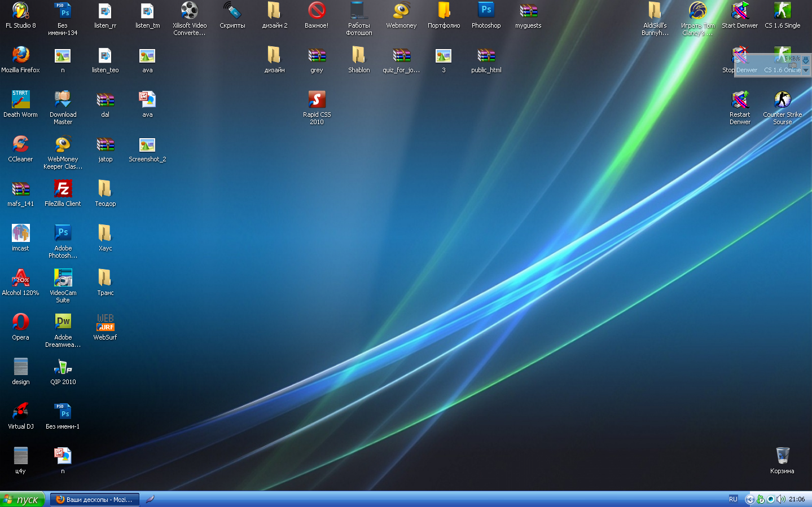Open the Корзина recycle bin

782,456
